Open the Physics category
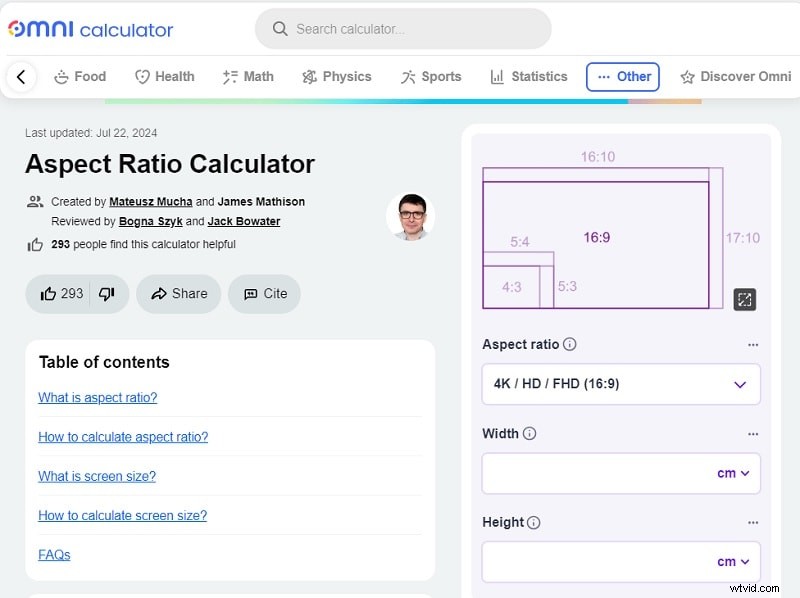Screen dimensions: 800x598 point(336,77)
